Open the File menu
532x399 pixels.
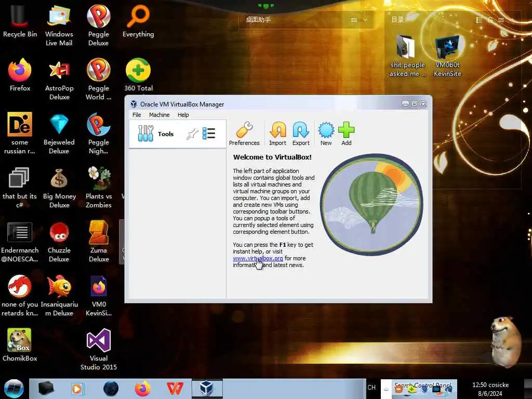click(x=137, y=115)
